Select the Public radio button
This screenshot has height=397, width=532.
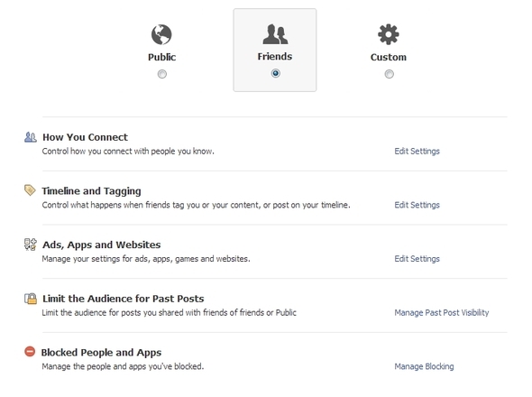pos(162,74)
